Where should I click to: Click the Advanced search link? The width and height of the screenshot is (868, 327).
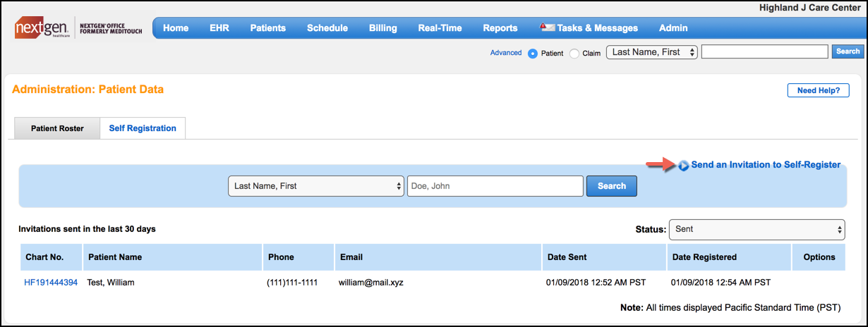(506, 53)
